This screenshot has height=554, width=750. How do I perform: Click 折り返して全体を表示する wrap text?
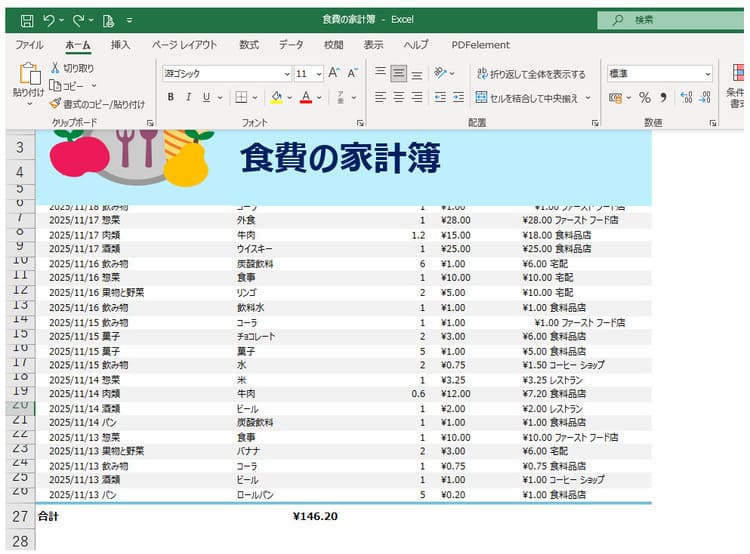coord(531,74)
